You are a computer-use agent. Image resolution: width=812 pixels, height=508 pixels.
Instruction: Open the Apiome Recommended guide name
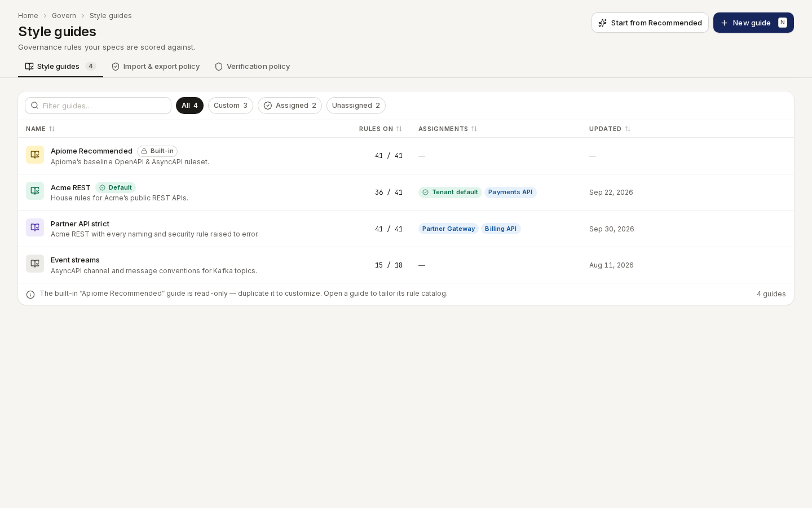91,151
